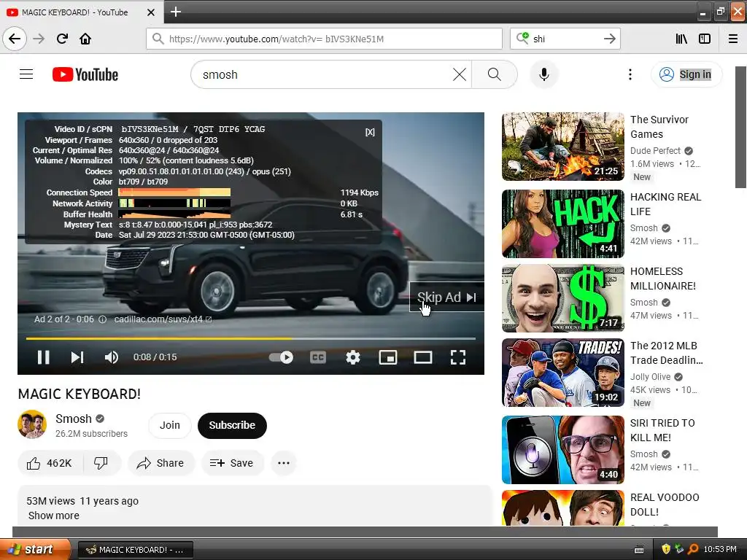The image size is (747, 560).
Task: Skip to next video with Next button
Action: pos(77,357)
